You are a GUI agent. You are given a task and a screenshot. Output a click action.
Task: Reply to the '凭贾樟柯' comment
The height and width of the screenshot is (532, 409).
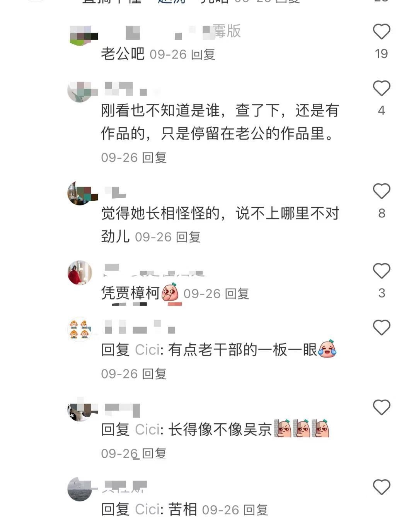237,294
